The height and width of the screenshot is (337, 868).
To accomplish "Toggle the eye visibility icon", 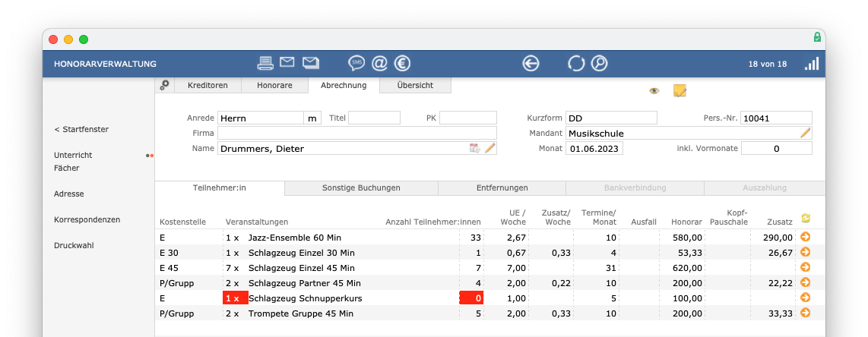I will click(x=654, y=91).
